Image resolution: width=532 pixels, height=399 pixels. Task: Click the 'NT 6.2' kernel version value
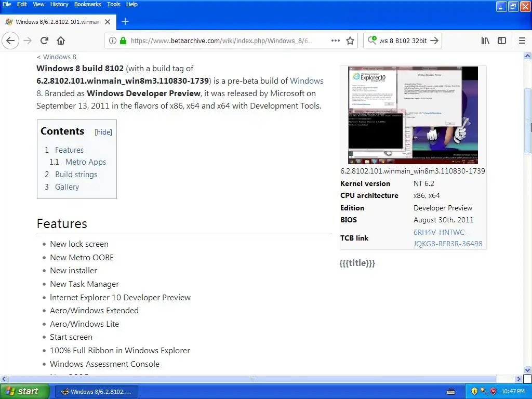coord(423,183)
